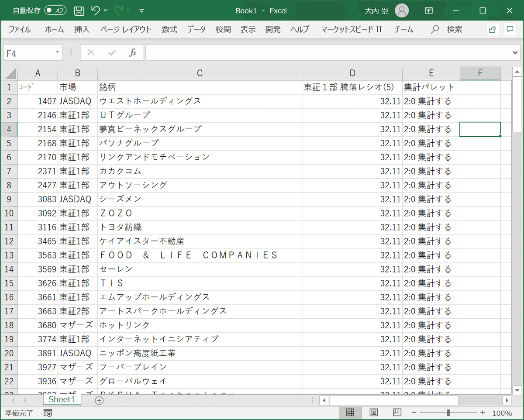Image resolution: width=524 pixels, height=420 pixels.
Task: Open the Customize Quick Access Toolbar dropdown
Action: point(141,10)
